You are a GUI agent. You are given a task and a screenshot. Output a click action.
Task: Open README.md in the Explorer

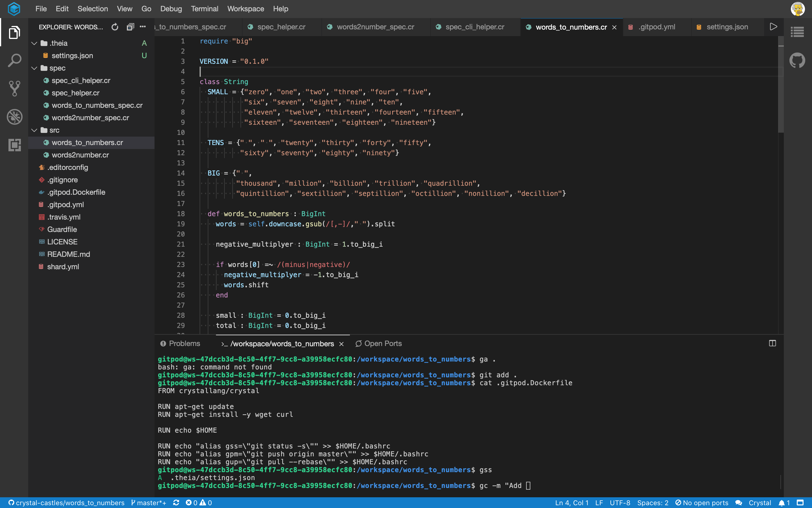click(91, 254)
